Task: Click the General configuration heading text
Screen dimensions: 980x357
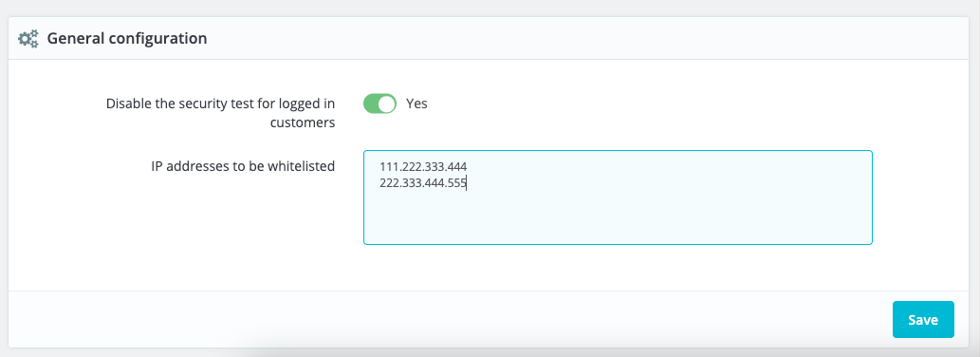Action: (x=127, y=38)
